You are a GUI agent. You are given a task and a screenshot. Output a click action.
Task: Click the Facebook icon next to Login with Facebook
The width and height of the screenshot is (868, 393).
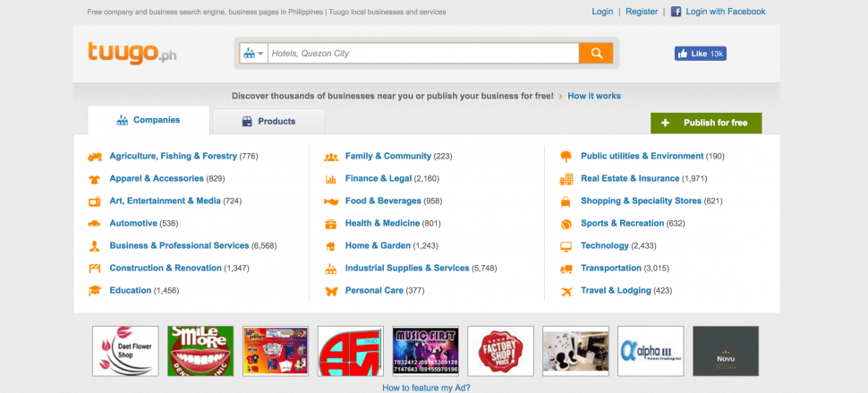(x=676, y=12)
